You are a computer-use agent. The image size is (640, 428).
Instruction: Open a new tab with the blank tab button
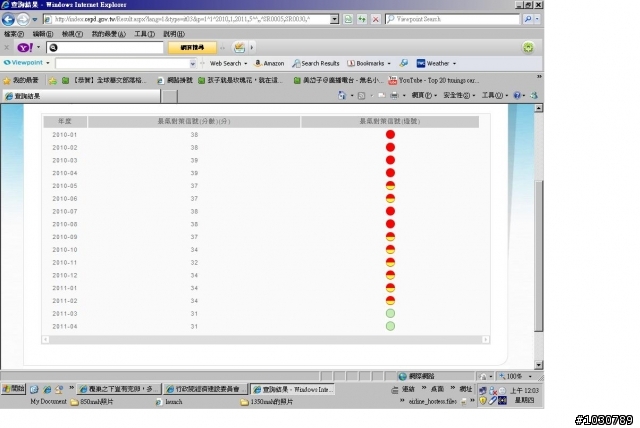(169, 96)
